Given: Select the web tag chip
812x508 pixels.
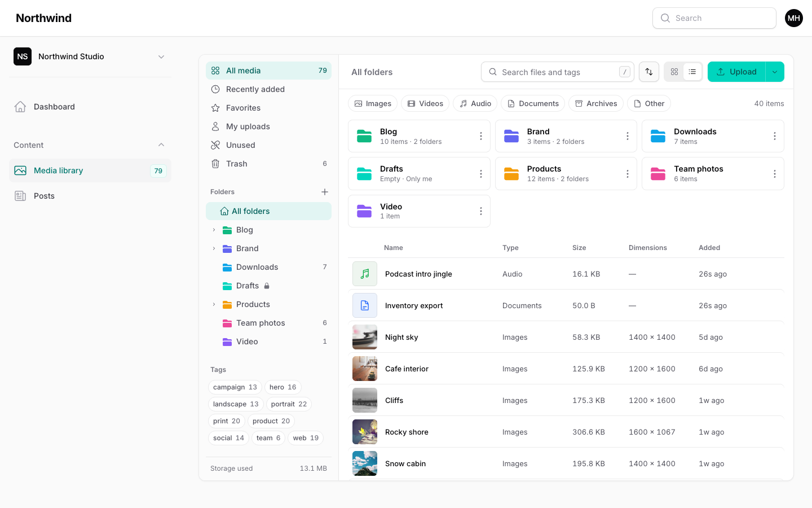Looking at the screenshot, I should [306, 438].
